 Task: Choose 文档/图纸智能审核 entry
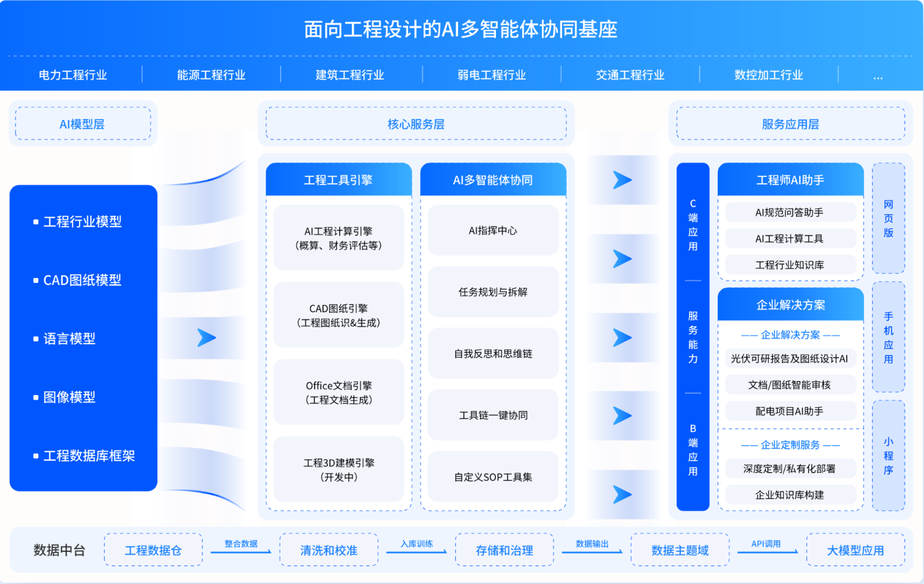pyautogui.click(x=790, y=385)
